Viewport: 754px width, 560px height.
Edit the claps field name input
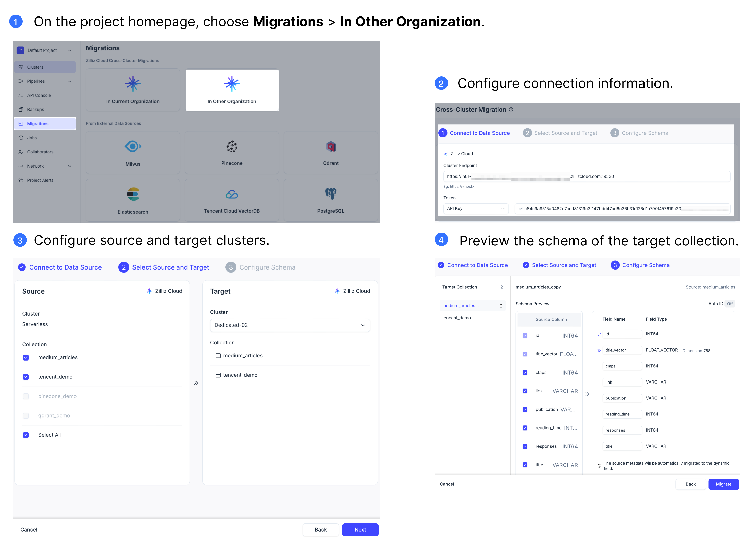click(x=622, y=366)
